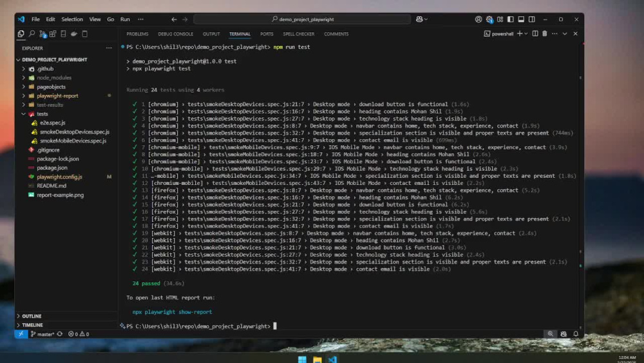Open terminal panel more actions ellipsis
Viewport: 644px width, 363px height.
(554, 34)
